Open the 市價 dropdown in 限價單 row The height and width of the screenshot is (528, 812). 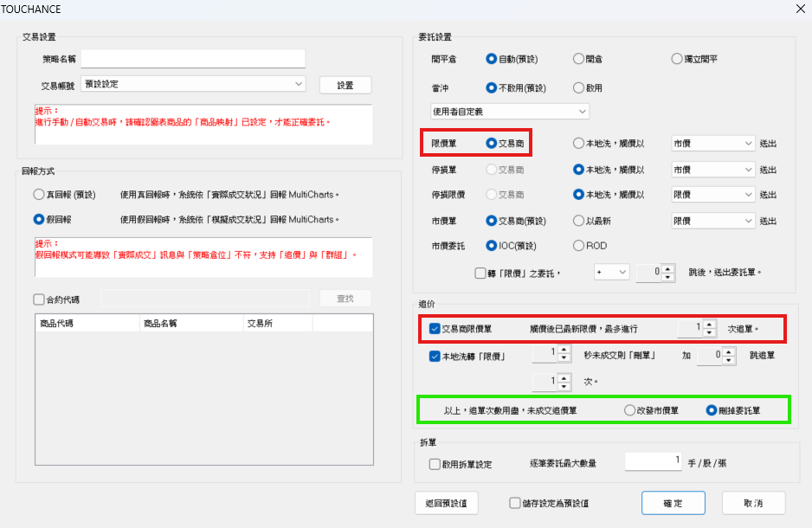[713, 144]
